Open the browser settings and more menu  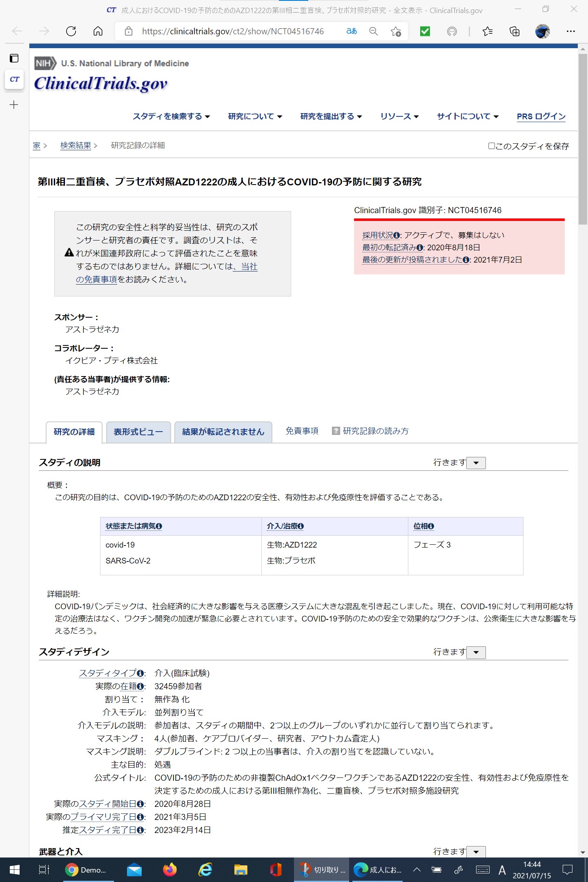point(571,31)
